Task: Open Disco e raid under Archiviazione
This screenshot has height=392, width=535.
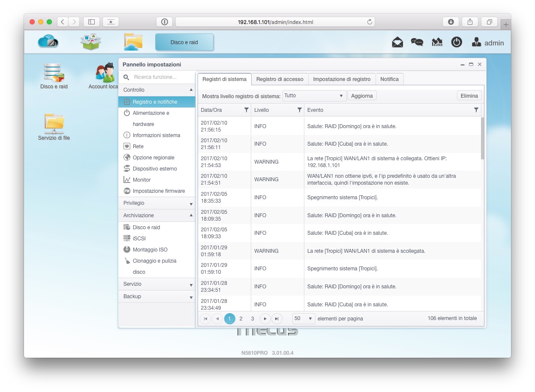Action: click(x=157, y=227)
